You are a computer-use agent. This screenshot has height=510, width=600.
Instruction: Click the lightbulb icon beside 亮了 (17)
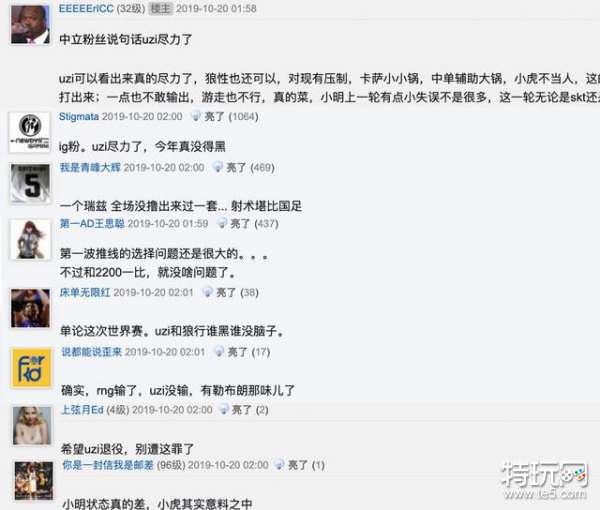click(x=219, y=351)
